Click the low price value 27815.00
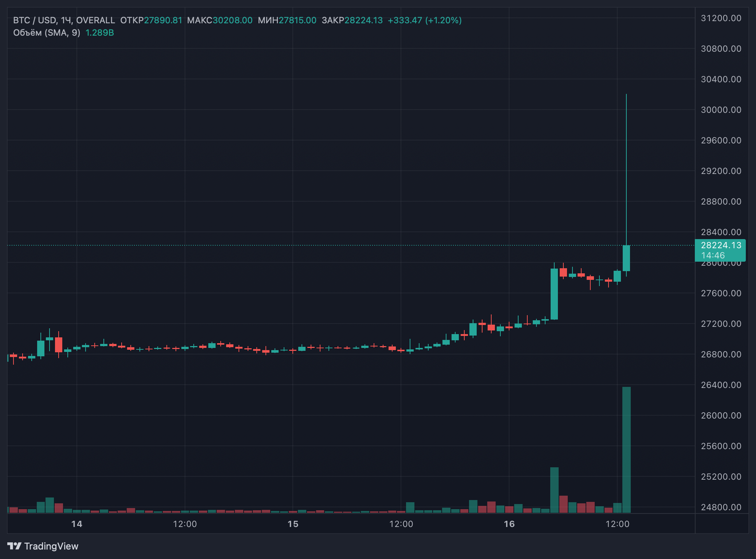Screen dimensions: 756x559 tap(298, 20)
